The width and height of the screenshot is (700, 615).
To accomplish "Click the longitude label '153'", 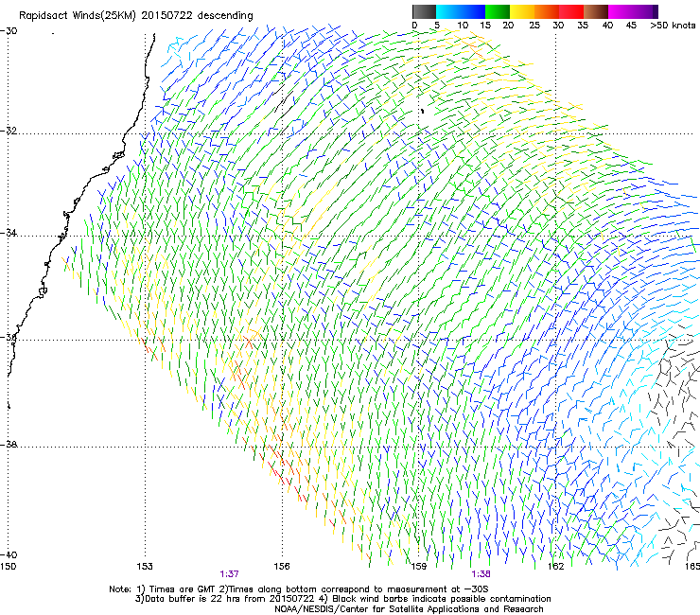I will pos(145,567).
